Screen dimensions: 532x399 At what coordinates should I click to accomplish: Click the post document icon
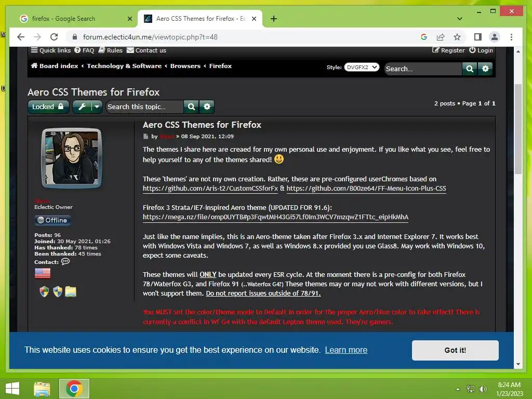(x=145, y=137)
